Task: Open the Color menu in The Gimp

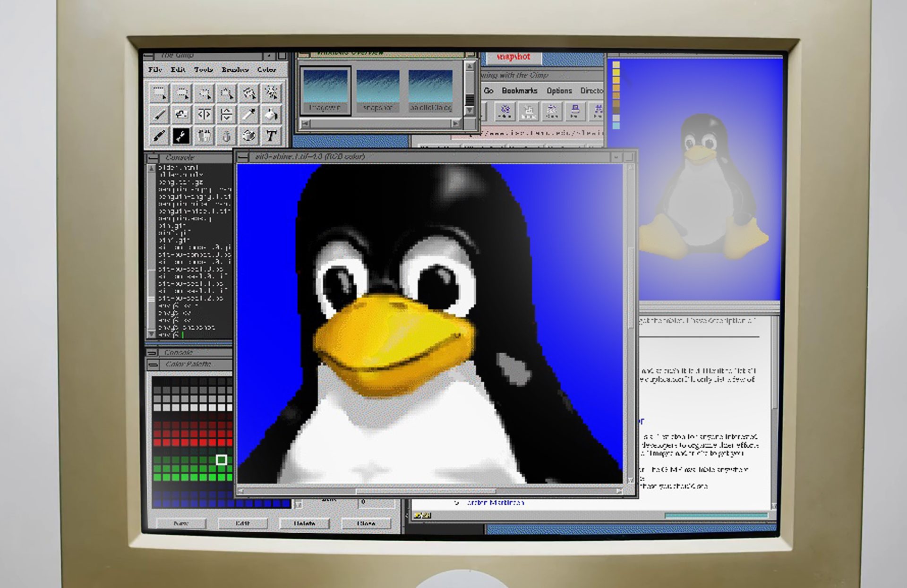Action: (x=266, y=69)
